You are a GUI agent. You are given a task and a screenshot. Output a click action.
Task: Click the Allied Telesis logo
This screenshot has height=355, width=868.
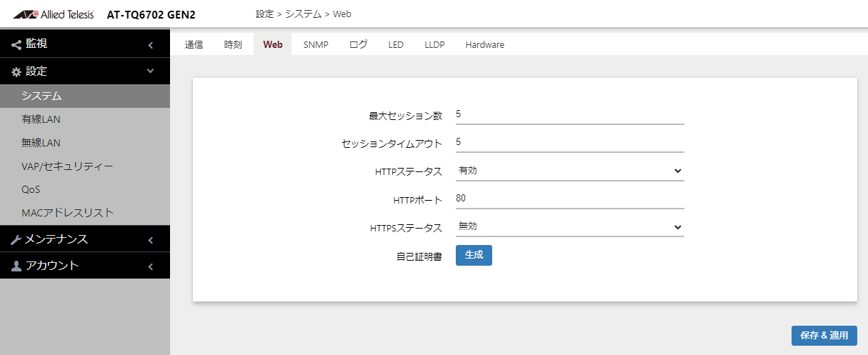(x=54, y=14)
